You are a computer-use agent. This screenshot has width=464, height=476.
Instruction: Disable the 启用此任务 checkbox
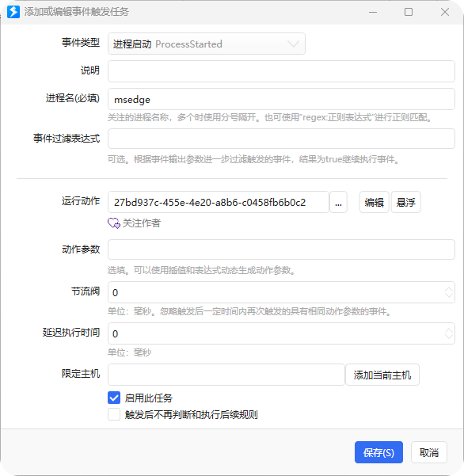click(114, 398)
